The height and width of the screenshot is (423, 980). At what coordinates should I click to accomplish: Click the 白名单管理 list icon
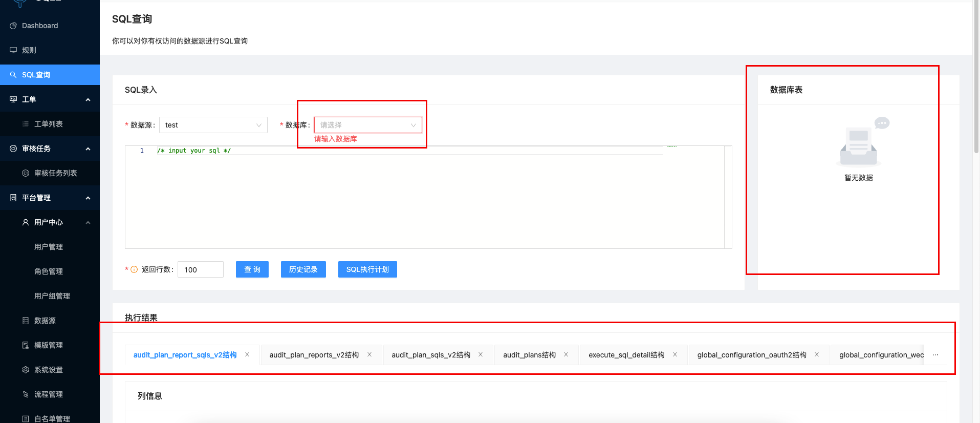click(x=26, y=419)
